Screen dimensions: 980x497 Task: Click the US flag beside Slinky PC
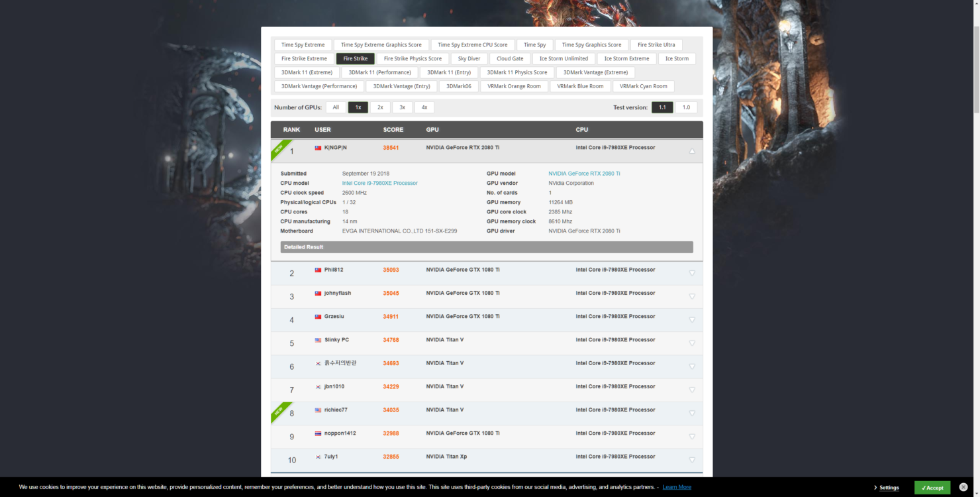click(x=318, y=340)
